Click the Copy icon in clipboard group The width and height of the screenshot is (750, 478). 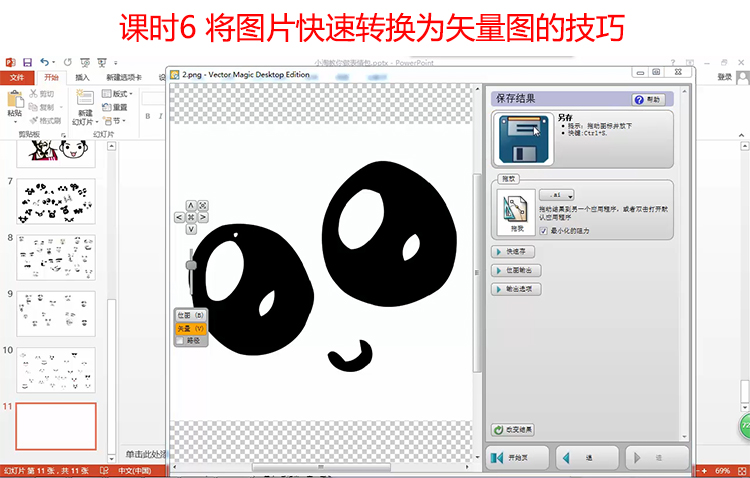[33, 107]
